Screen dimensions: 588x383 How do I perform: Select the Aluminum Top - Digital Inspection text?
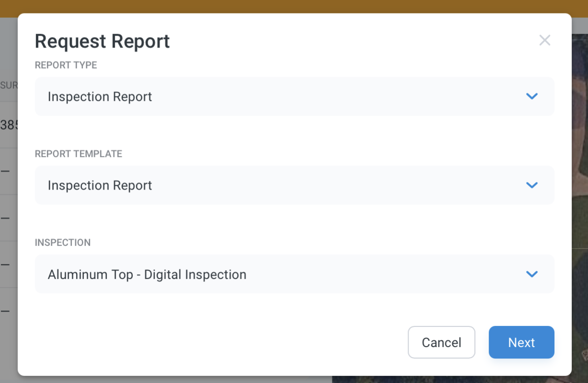(147, 275)
